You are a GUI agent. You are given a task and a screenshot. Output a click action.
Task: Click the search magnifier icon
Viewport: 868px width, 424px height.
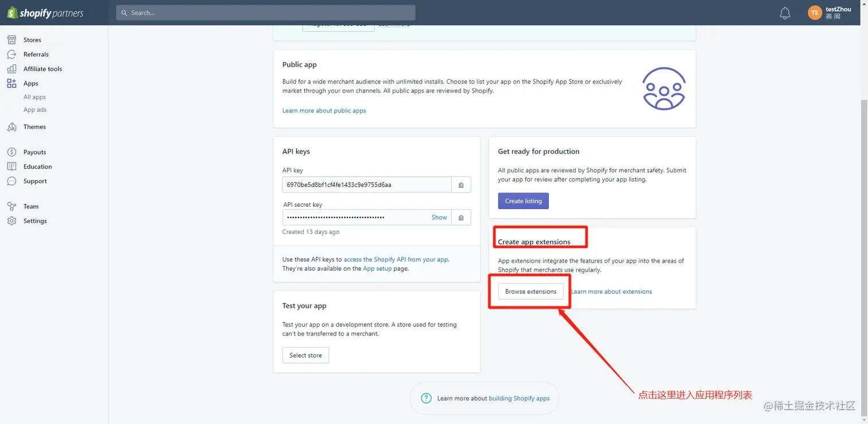tap(124, 13)
